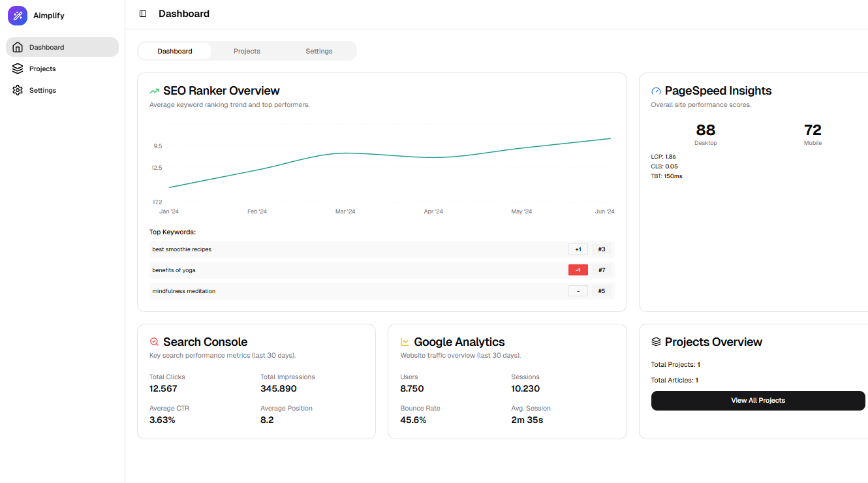
Task: Click the #5 rank badge for mindfulness meditation
Action: tap(602, 291)
